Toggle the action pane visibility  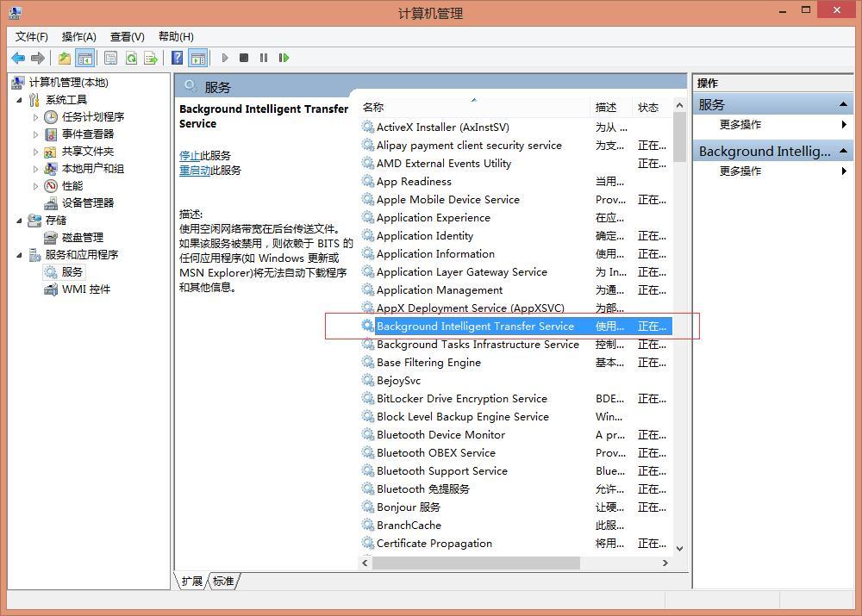(x=199, y=58)
